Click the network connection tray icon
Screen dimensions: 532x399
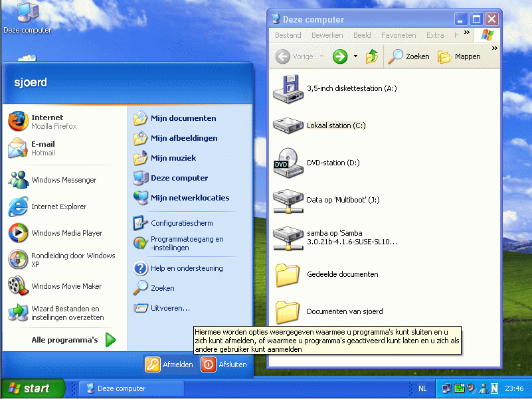pyautogui.click(x=446, y=388)
